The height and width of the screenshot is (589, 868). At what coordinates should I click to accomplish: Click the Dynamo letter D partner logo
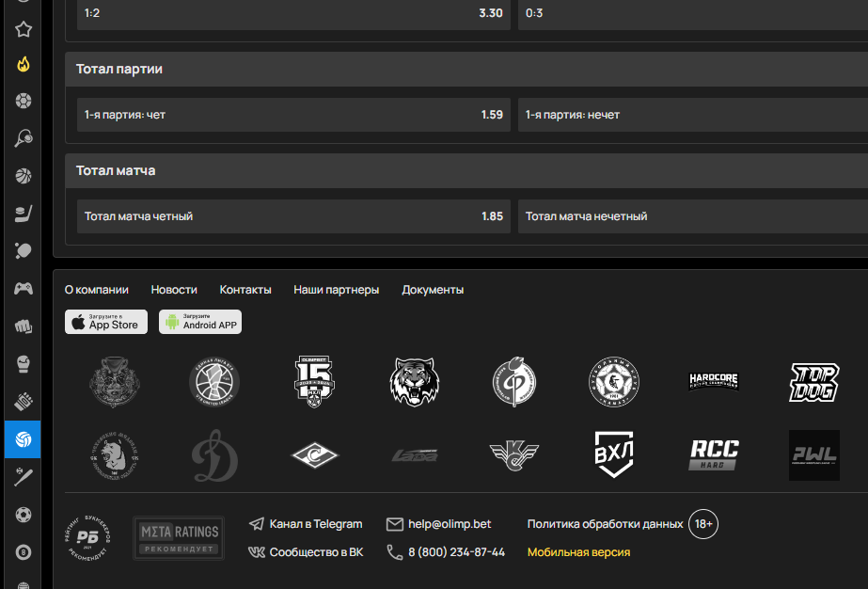(x=214, y=455)
